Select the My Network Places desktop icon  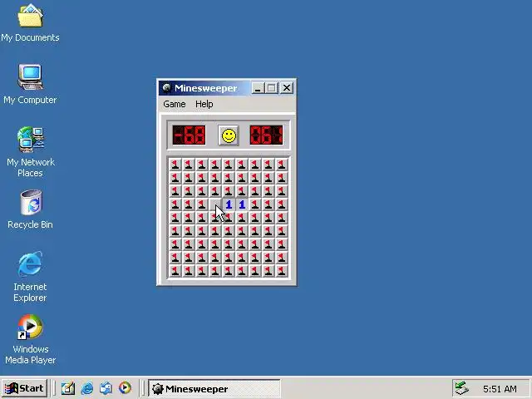(30, 152)
